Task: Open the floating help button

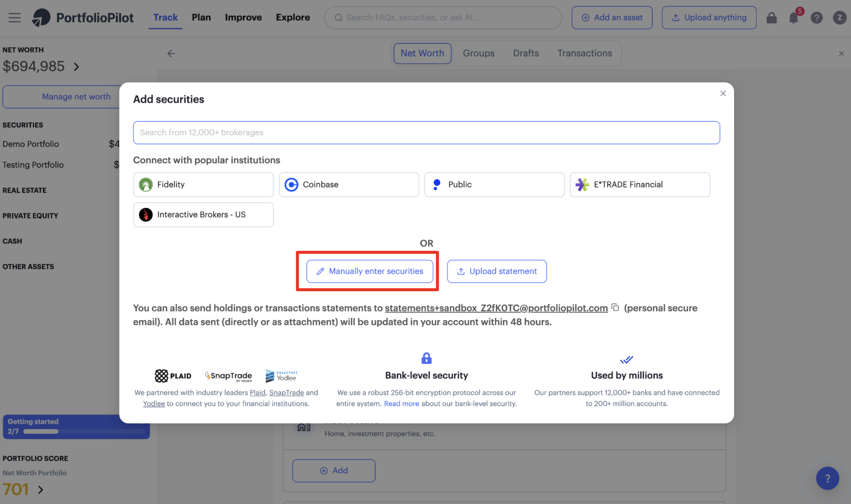Action: 827,478
